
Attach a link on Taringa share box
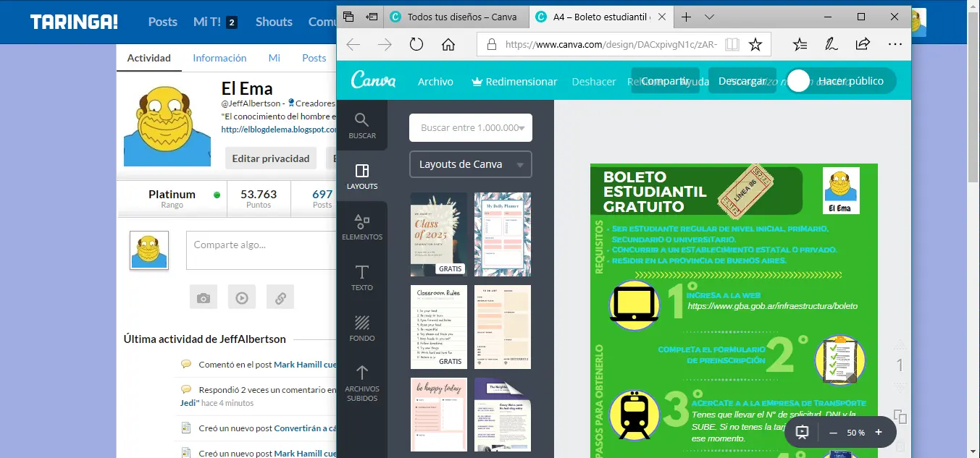pos(280,297)
